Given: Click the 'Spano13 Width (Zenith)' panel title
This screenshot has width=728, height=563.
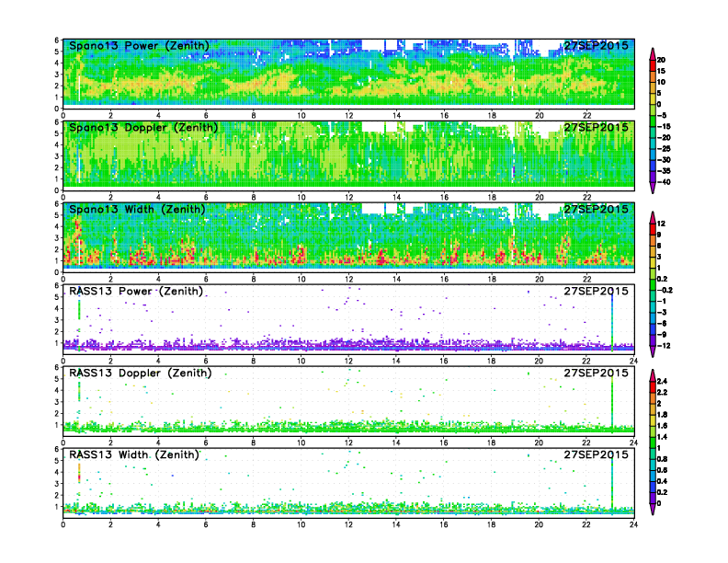Looking at the screenshot, I should pyautogui.click(x=137, y=210).
